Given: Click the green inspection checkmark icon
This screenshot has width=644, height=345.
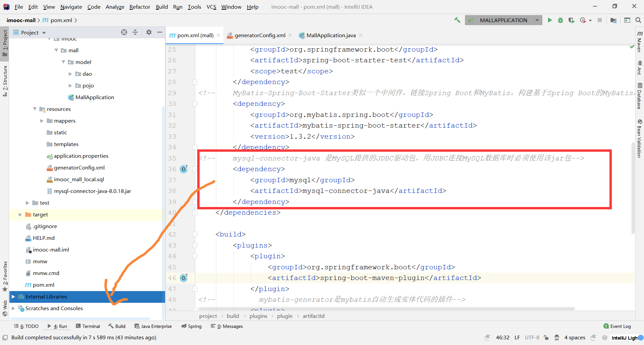Looking at the screenshot, I should 632,47.
